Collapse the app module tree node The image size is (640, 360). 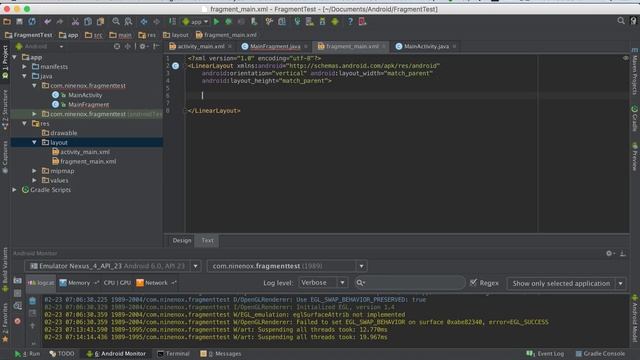click(15, 57)
